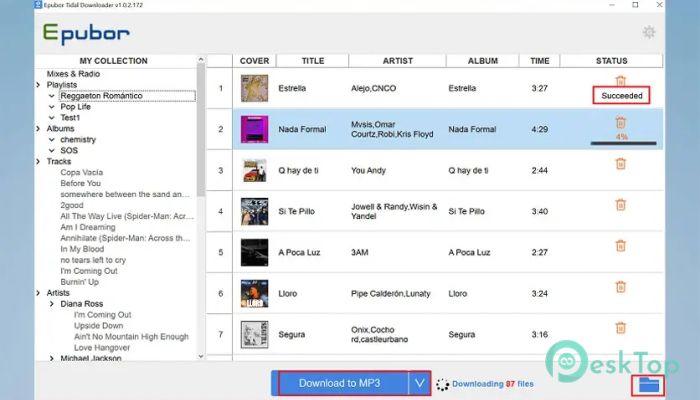700x400 pixels.
Task: Expand the Michael Jackson artist node
Action: pos(52,358)
